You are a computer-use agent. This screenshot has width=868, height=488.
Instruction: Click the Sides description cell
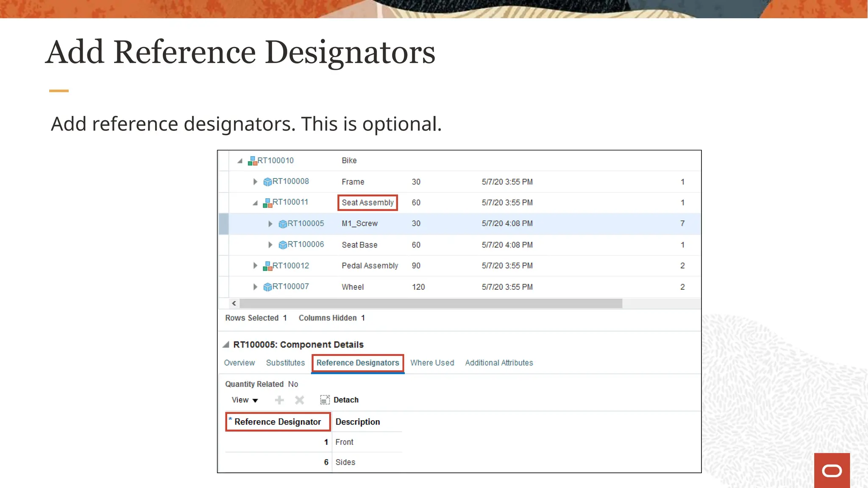345,462
